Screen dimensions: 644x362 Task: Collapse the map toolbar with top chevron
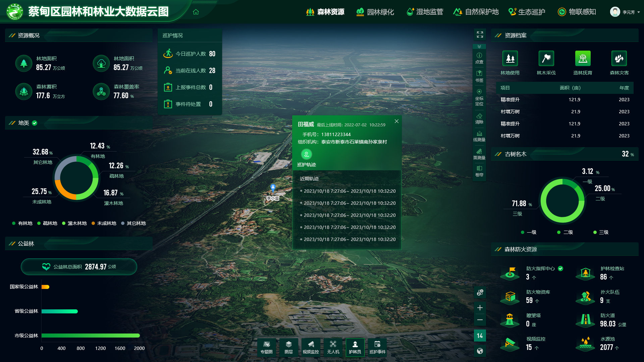[479, 47]
